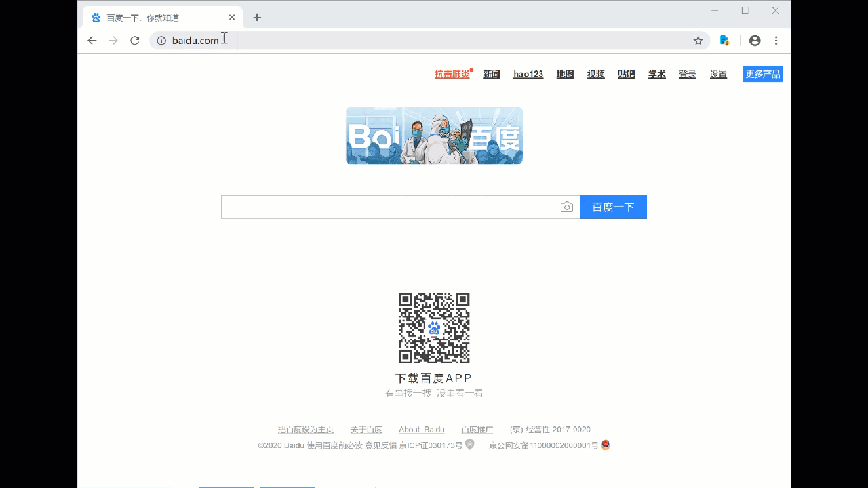Click the police registration emblem icon
This screenshot has height=488, width=868.
[606, 445]
